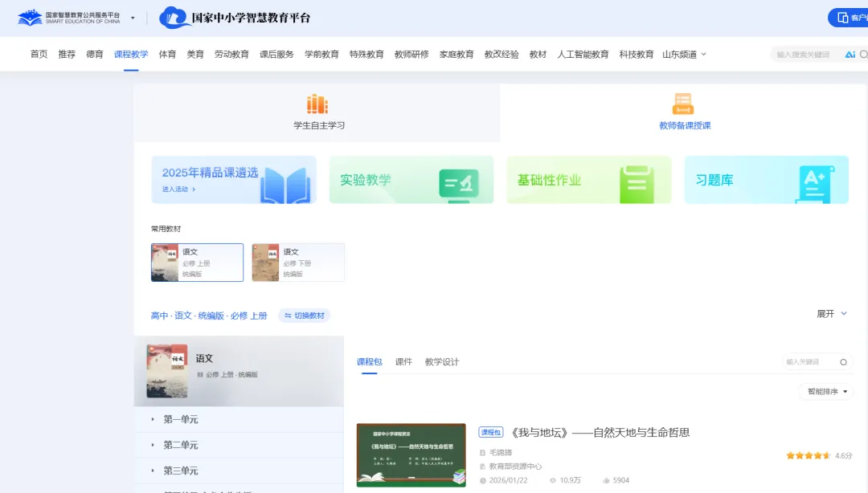Screen dimensions: 868x493
Task: Open the 学前教育 navigation item
Action: click(321, 55)
